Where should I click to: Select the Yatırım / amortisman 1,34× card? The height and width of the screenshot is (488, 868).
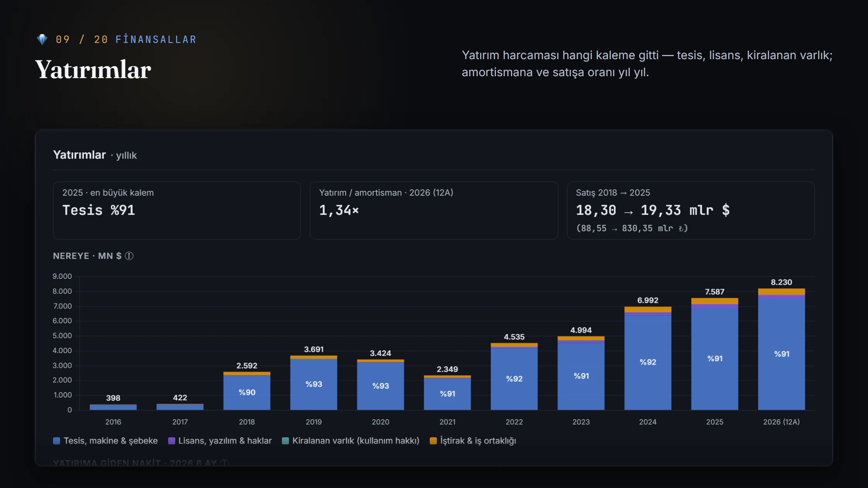pyautogui.click(x=434, y=210)
